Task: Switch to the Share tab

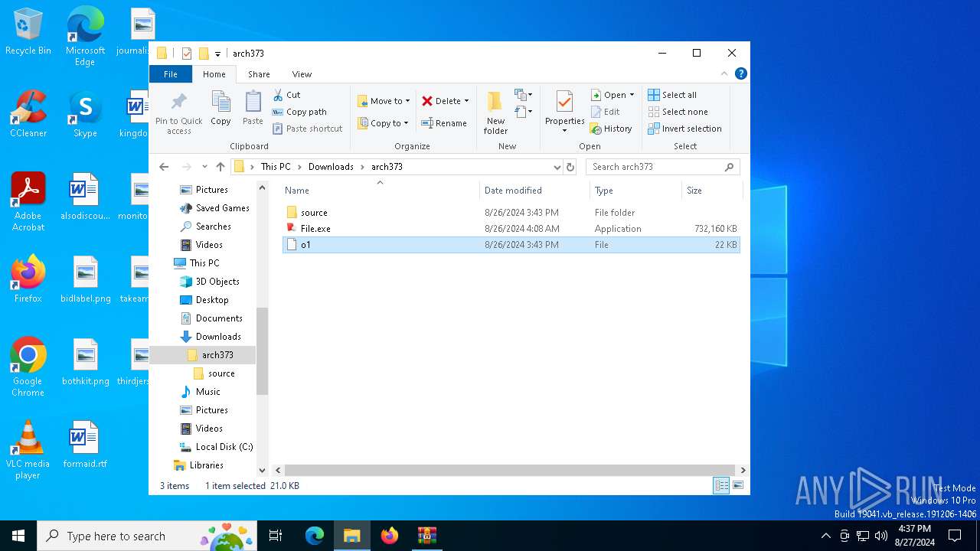Action: click(x=259, y=74)
